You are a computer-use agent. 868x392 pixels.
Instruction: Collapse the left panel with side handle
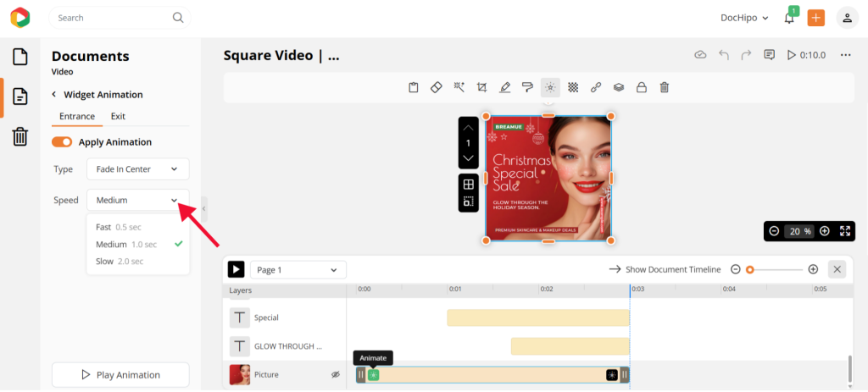tap(203, 208)
